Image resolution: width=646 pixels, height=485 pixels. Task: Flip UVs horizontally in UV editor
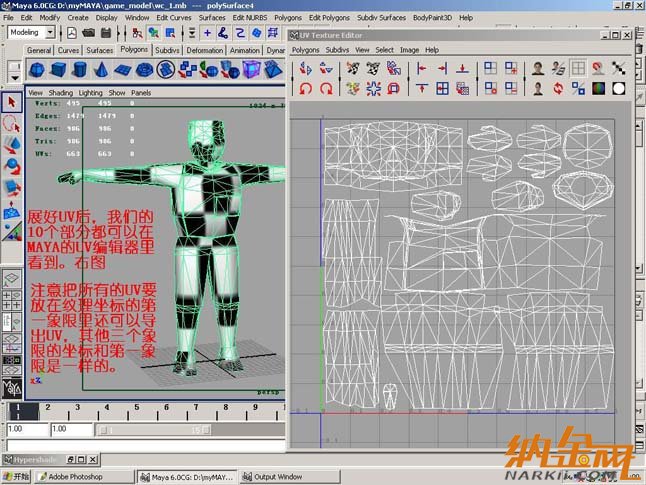point(306,68)
